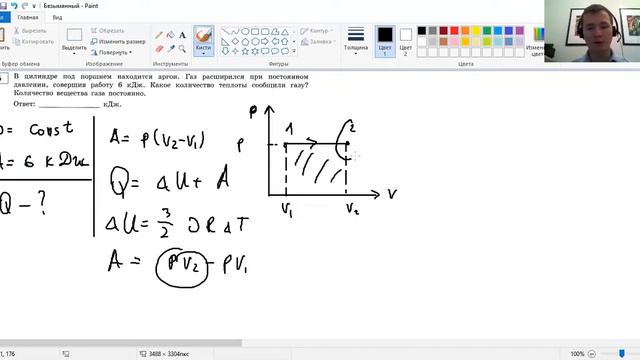The height and width of the screenshot is (360, 640).
Task: Activate Цвет 1 foreground color
Action: coord(385,41)
